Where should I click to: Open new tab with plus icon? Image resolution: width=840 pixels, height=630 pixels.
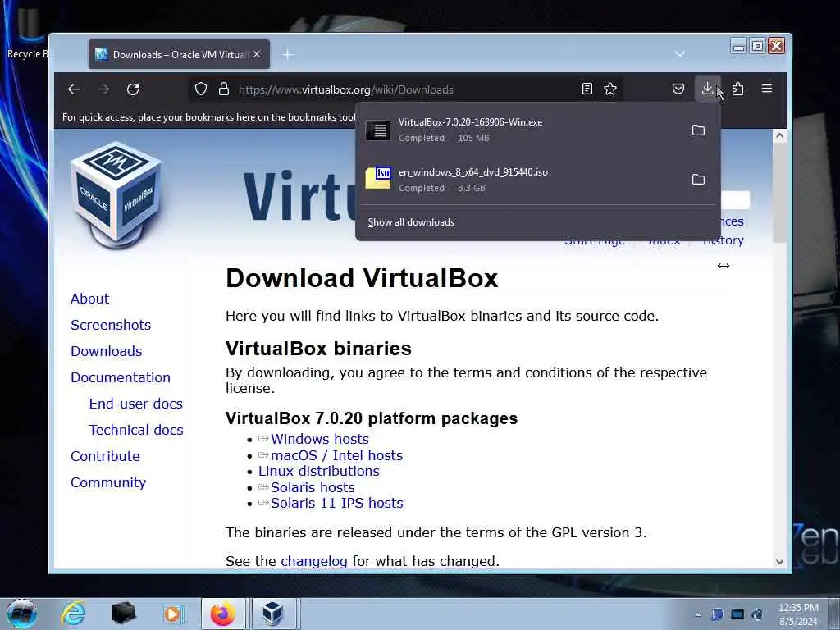click(x=288, y=54)
